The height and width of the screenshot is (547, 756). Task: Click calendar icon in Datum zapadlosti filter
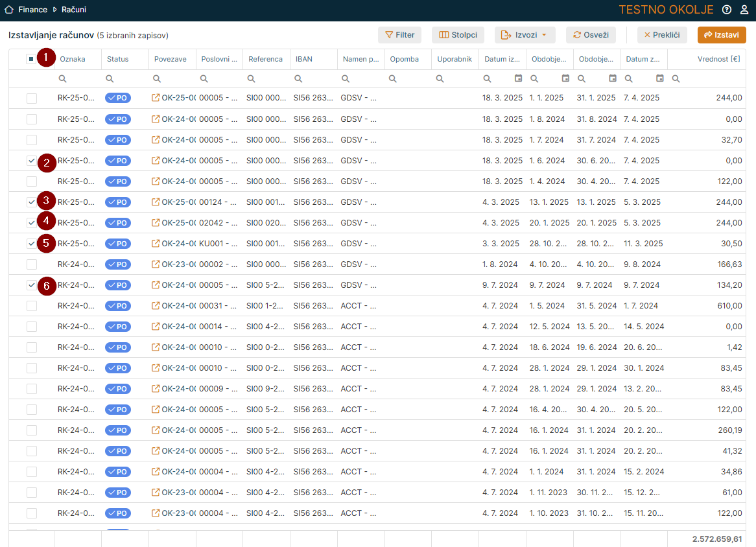pos(659,78)
